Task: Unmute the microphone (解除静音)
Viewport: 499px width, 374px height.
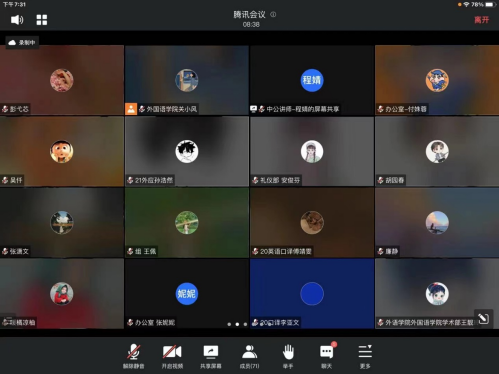Action: tap(134, 356)
